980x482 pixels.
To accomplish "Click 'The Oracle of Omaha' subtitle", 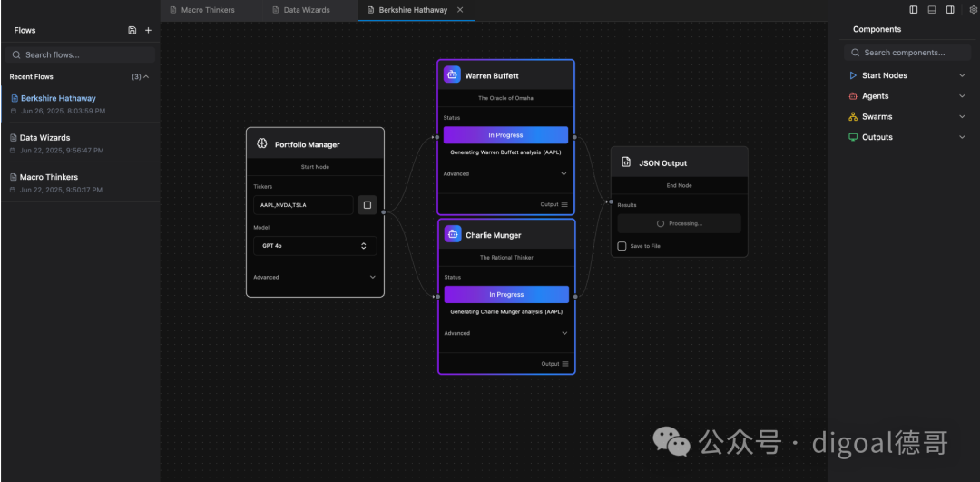I will click(x=505, y=98).
